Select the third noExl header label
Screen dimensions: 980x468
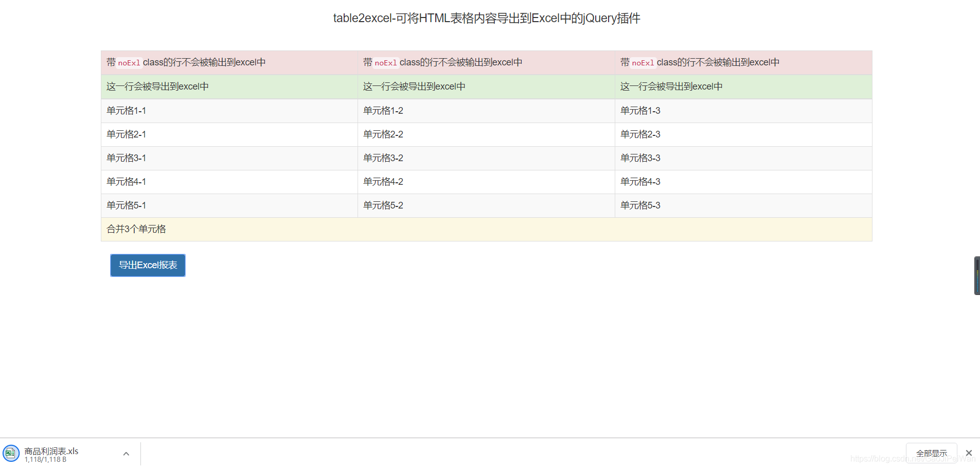643,63
